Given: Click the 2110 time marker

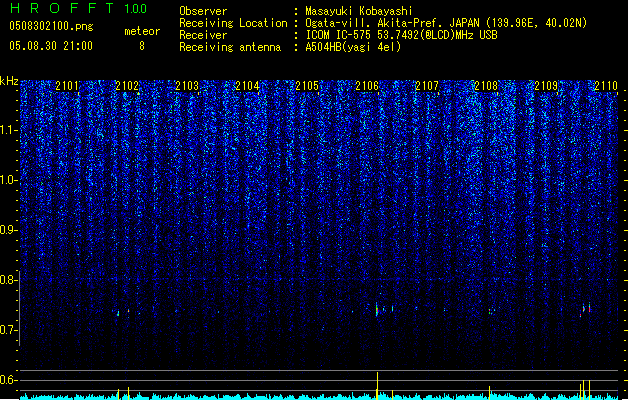Looking at the screenshot, I should click(606, 86).
